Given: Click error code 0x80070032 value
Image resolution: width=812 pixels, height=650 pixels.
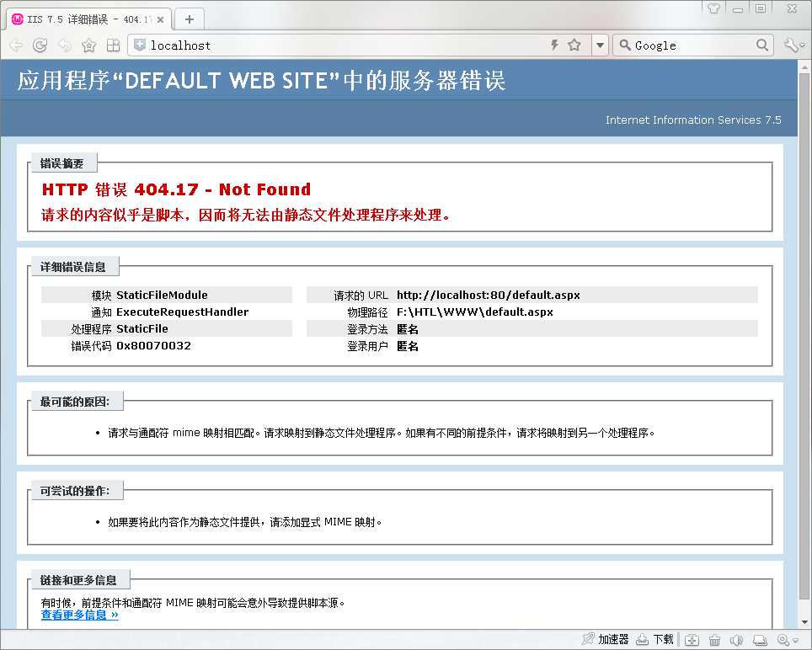Looking at the screenshot, I should tap(154, 346).
